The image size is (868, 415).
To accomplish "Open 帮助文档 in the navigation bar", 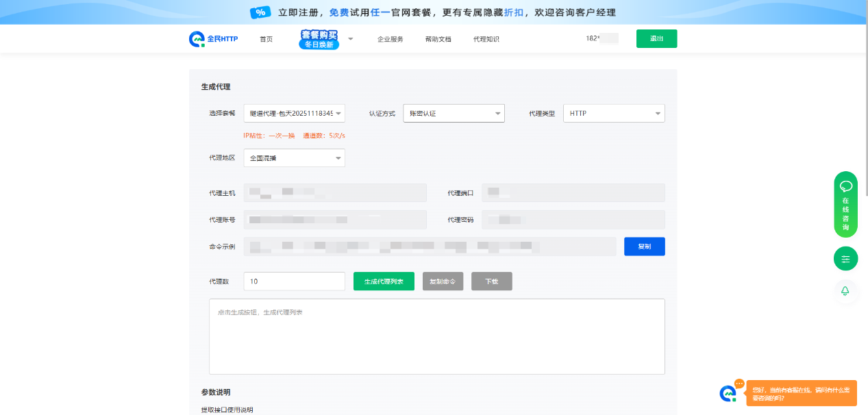I will [438, 39].
